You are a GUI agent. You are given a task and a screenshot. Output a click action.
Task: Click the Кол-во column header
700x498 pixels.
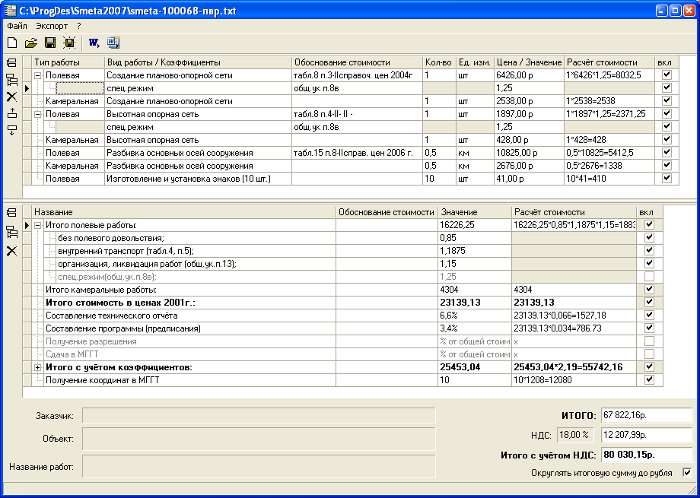click(439, 62)
